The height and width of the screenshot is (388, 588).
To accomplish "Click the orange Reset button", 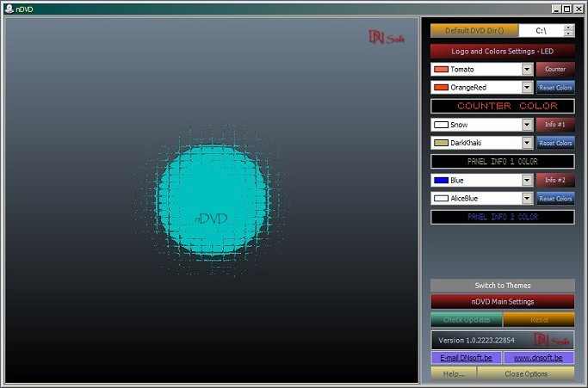I will (x=539, y=320).
